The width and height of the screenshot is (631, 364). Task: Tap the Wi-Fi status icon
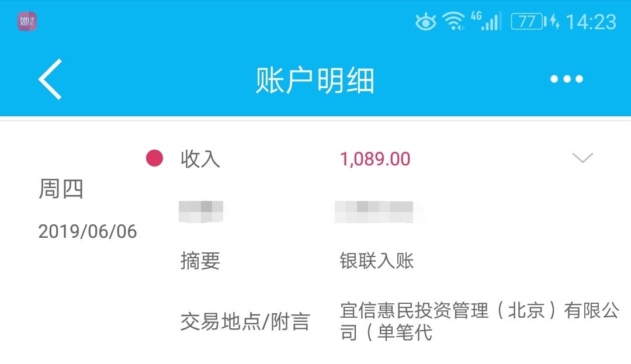pos(453,21)
